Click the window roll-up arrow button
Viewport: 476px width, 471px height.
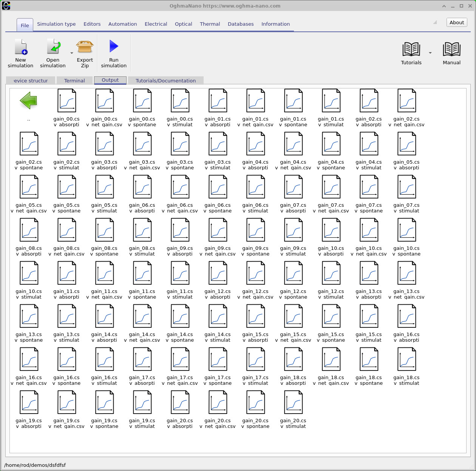click(444, 6)
